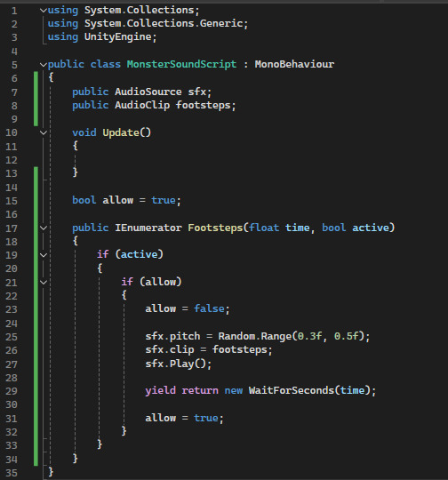This screenshot has width=448, height=480.
Task: Click line number 12 in the gutter
Action: pyautogui.click(x=12, y=160)
